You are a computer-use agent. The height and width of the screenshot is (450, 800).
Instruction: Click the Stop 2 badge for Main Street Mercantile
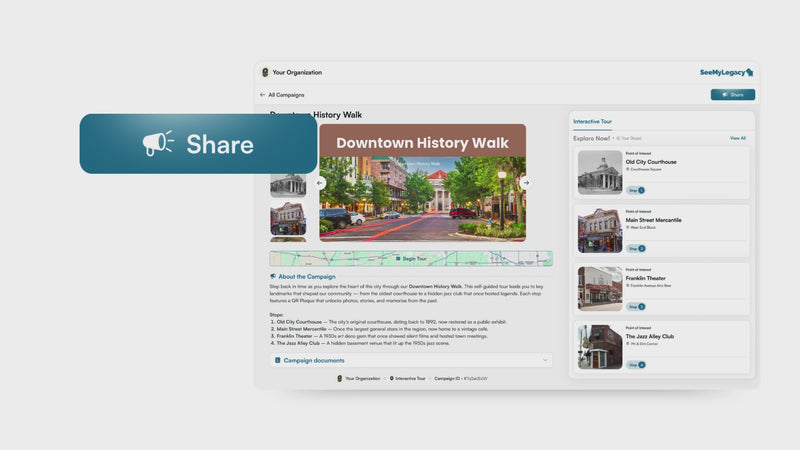click(636, 248)
